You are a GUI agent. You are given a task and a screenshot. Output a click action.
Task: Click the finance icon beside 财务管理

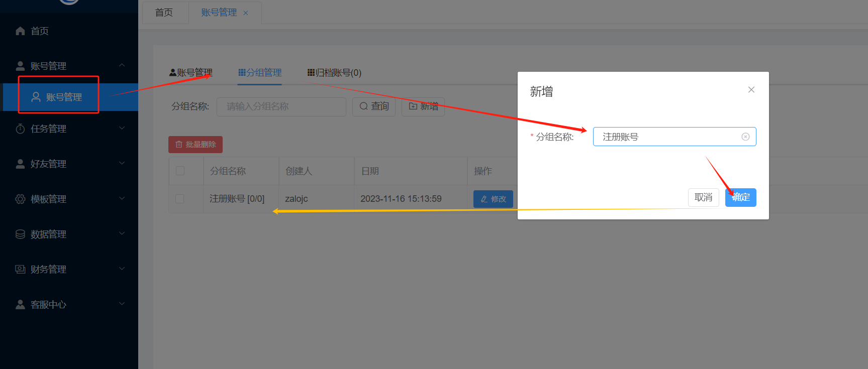tap(20, 270)
